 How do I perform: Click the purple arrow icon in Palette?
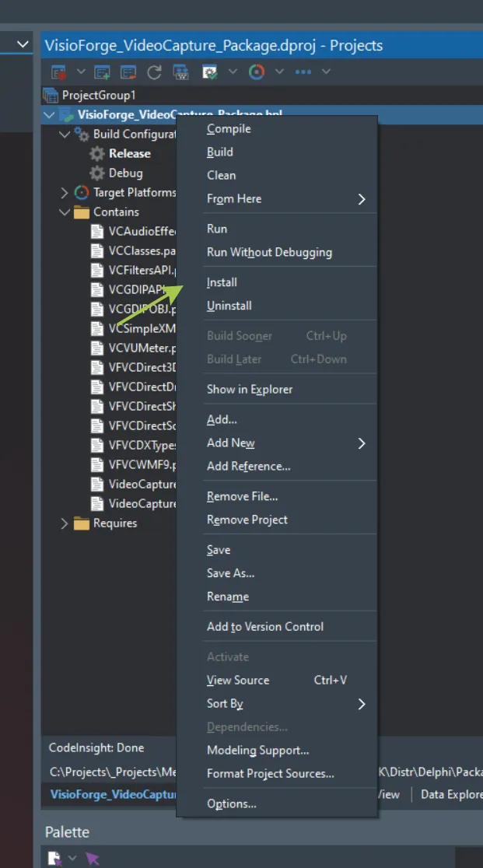(93, 858)
